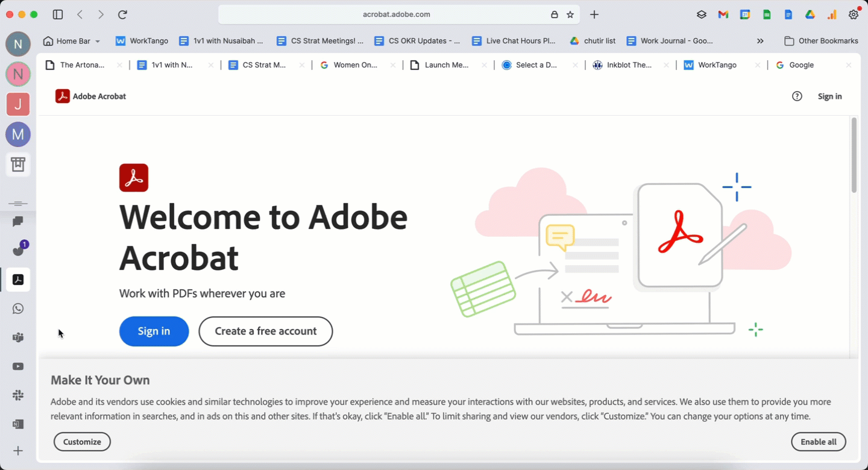Open Microsoft Teams in the sidebar

[18, 337]
